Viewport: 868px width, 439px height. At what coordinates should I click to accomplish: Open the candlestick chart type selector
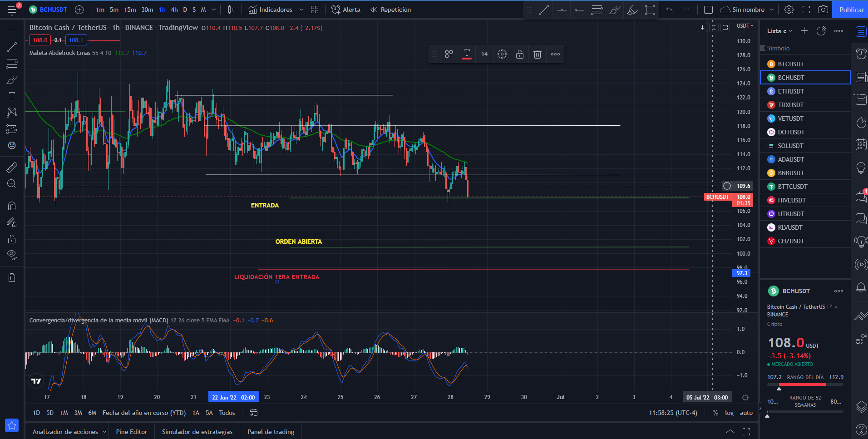(231, 10)
